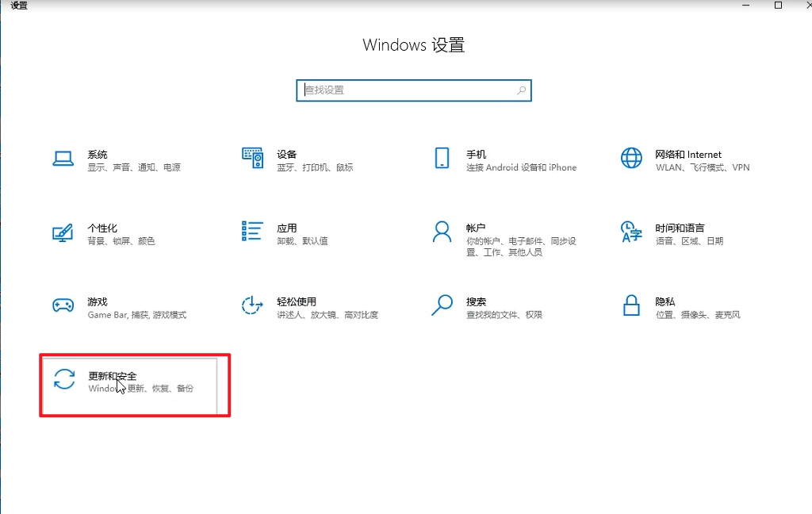Maximize the Settings window
812x514 pixels.
click(778, 6)
